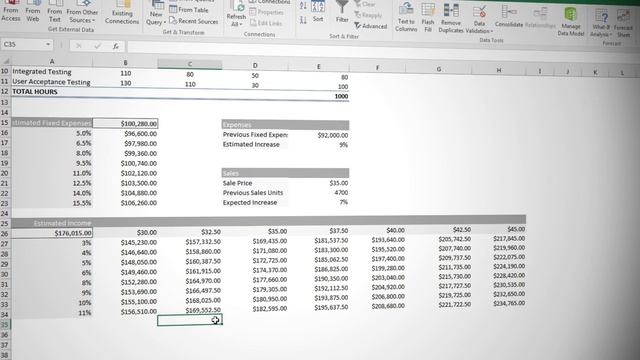
Task: Open Manage Data Model
Action: (x=571, y=21)
